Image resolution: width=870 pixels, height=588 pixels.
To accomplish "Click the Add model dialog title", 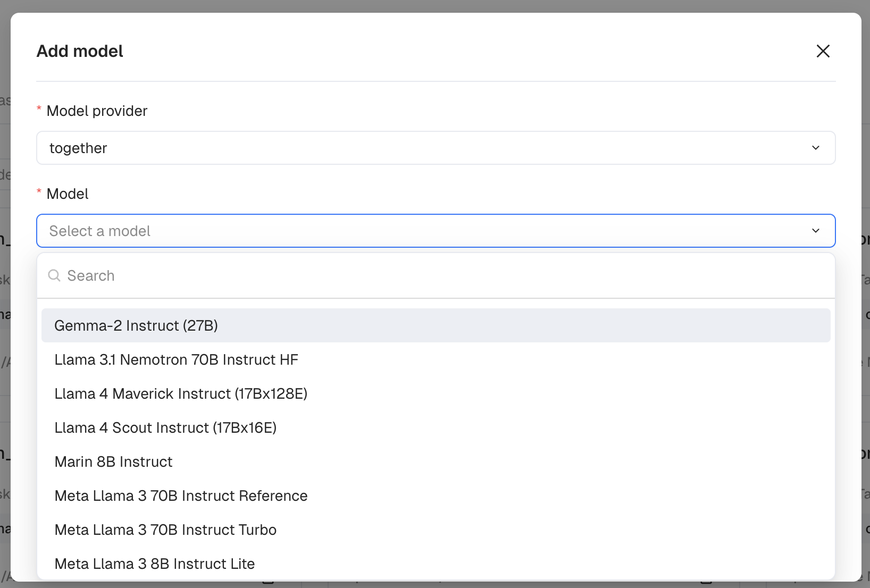I will click(80, 51).
